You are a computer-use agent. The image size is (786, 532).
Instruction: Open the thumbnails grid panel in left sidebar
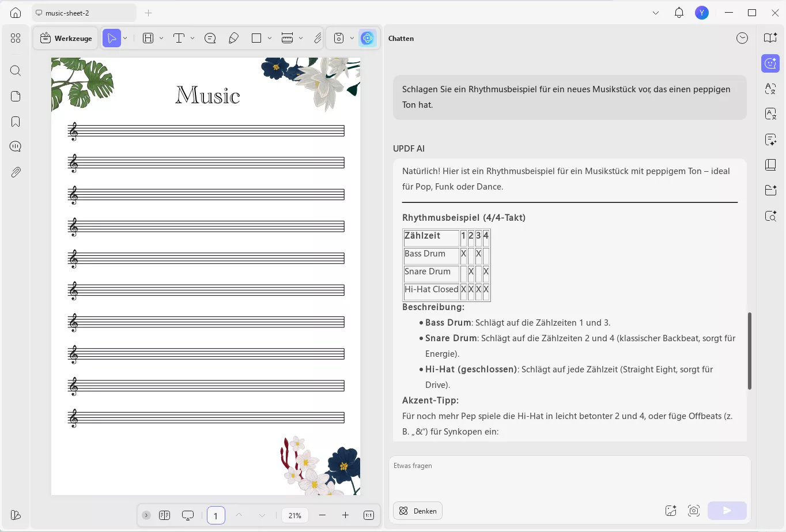pyautogui.click(x=16, y=38)
